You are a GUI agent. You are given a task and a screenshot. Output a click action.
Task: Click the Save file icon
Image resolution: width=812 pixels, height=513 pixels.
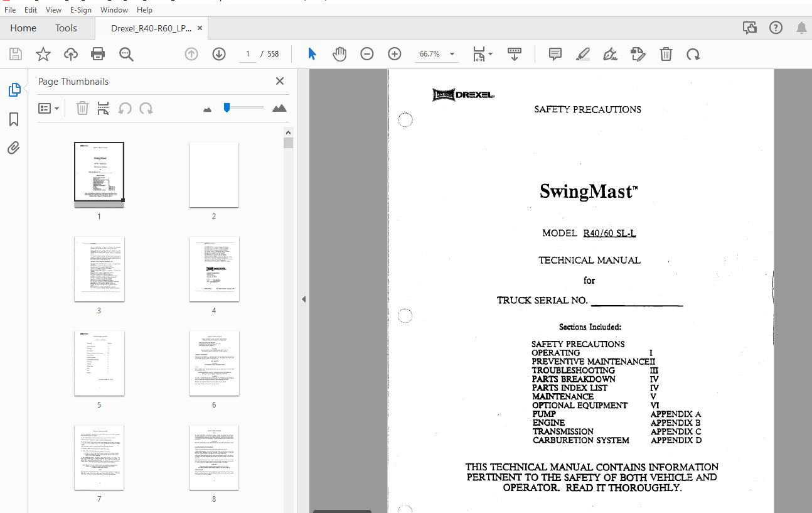click(x=16, y=54)
